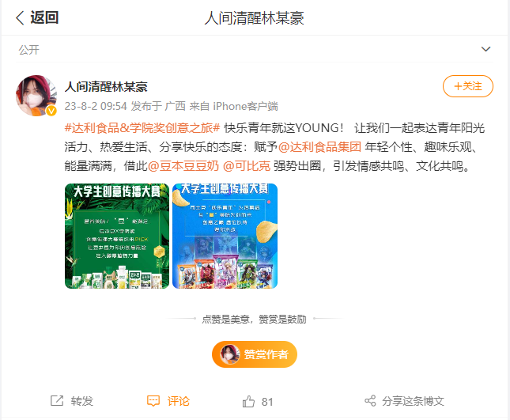View the green 豆本豆 poster thumbnail

point(117,236)
